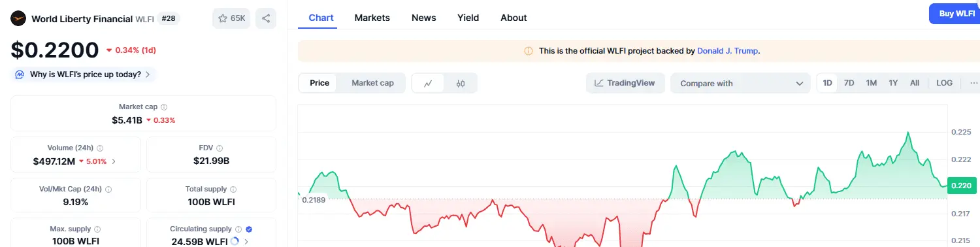Enable LOG scale on chart
The image size is (980, 247).
click(x=944, y=83)
